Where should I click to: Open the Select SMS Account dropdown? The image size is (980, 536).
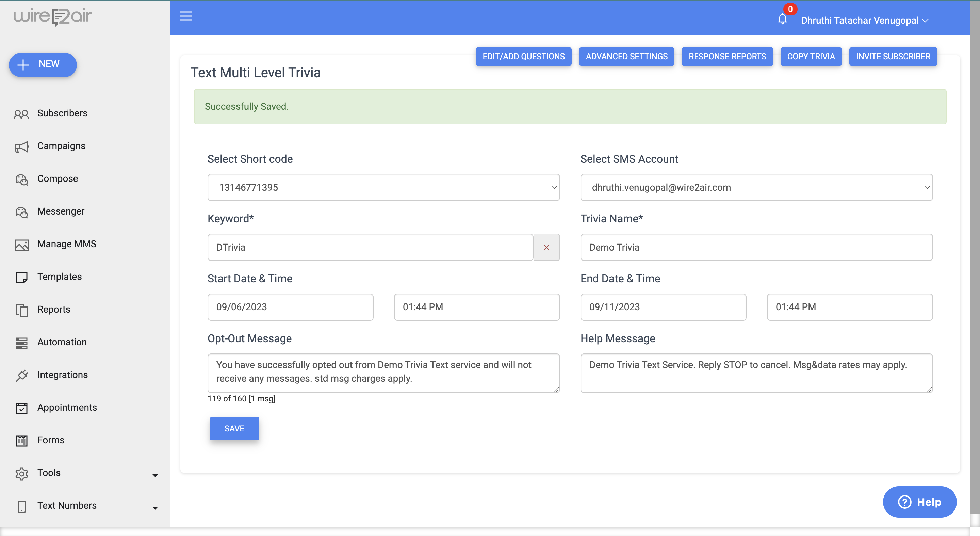[756, 187]
